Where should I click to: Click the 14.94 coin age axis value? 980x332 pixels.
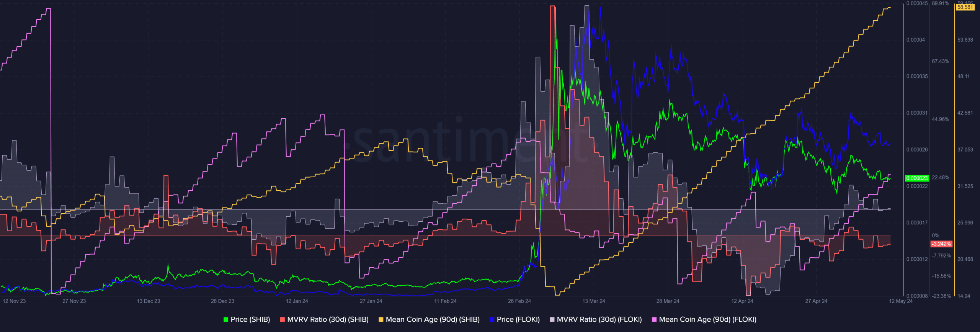tap(964, 296)
